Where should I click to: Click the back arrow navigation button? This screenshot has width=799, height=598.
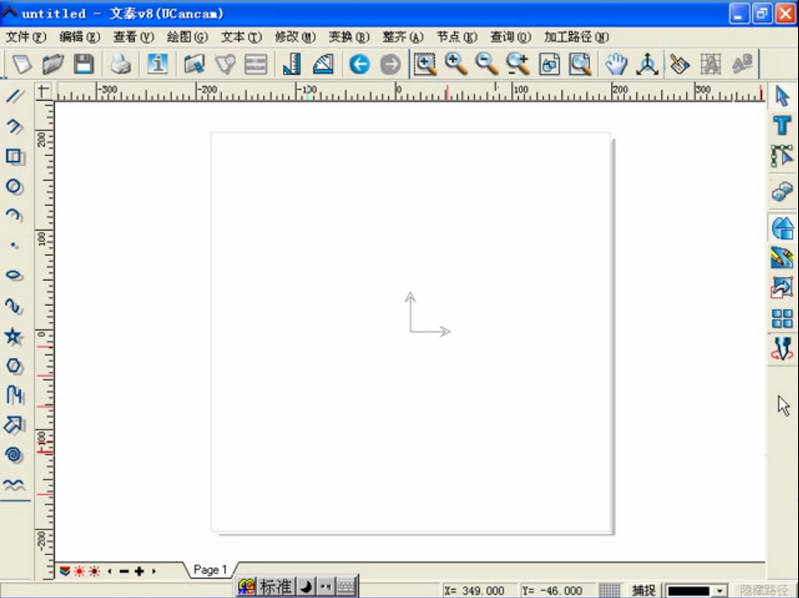(359, 64)
